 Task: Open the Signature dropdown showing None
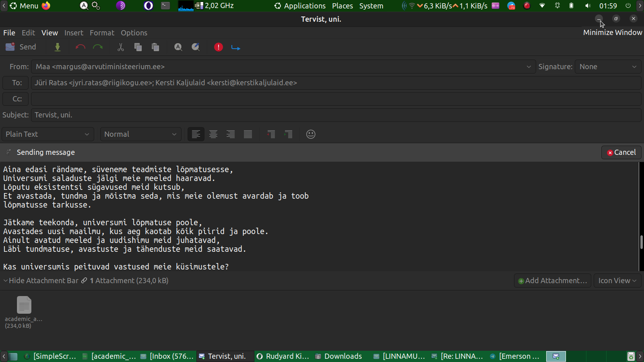[608, 67]
